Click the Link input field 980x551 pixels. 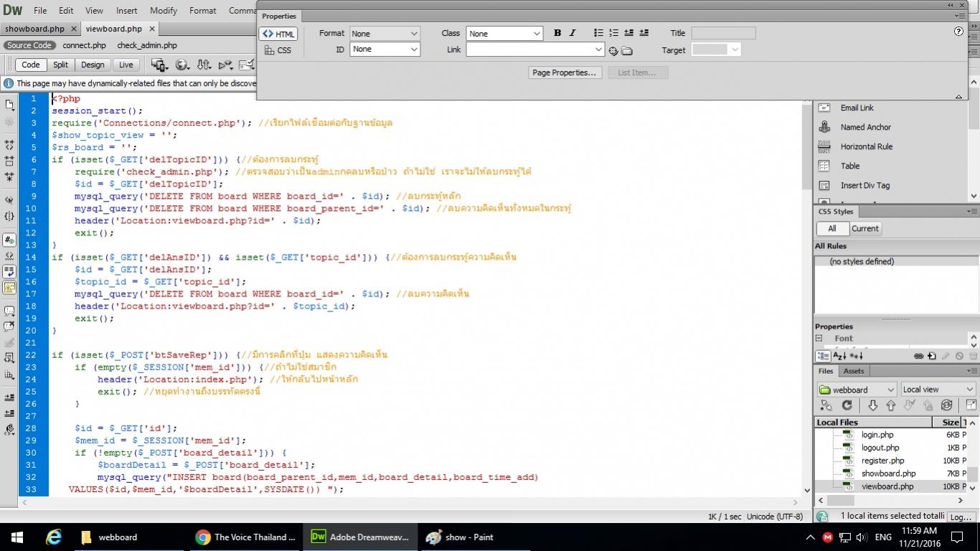click(x=530, y=50)
